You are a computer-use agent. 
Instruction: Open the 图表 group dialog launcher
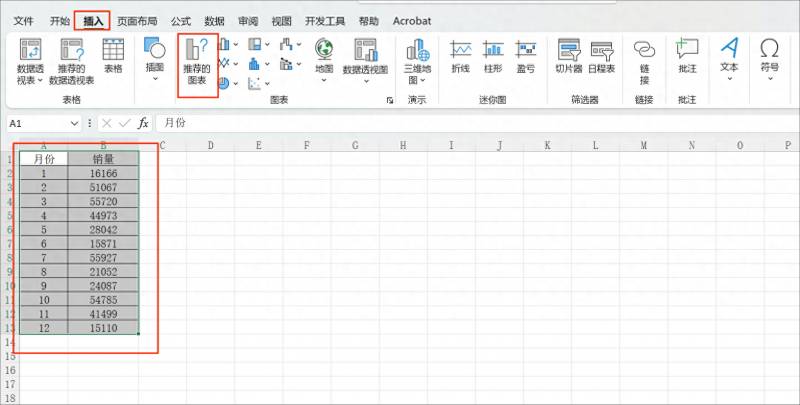point(390,100)
